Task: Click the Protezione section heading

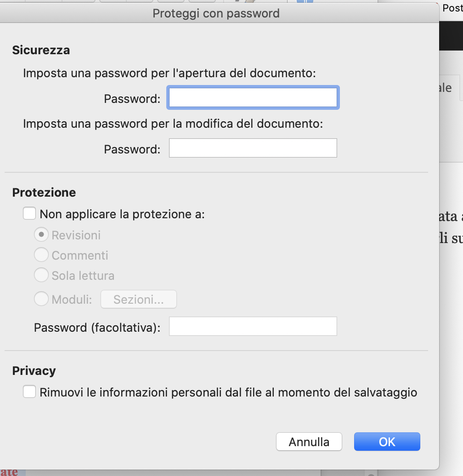Action: click(x=44, y=193)
